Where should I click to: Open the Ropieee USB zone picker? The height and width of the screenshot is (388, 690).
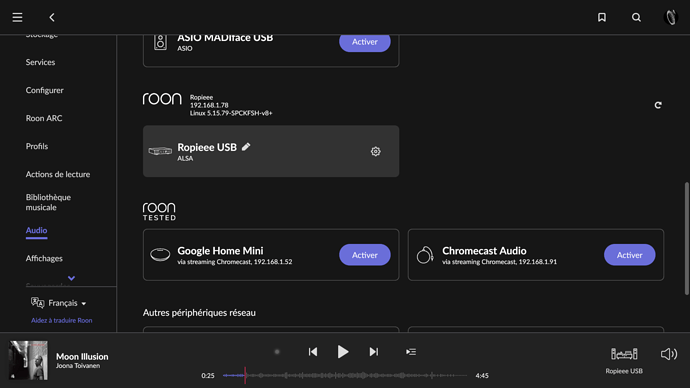(624, 360)
